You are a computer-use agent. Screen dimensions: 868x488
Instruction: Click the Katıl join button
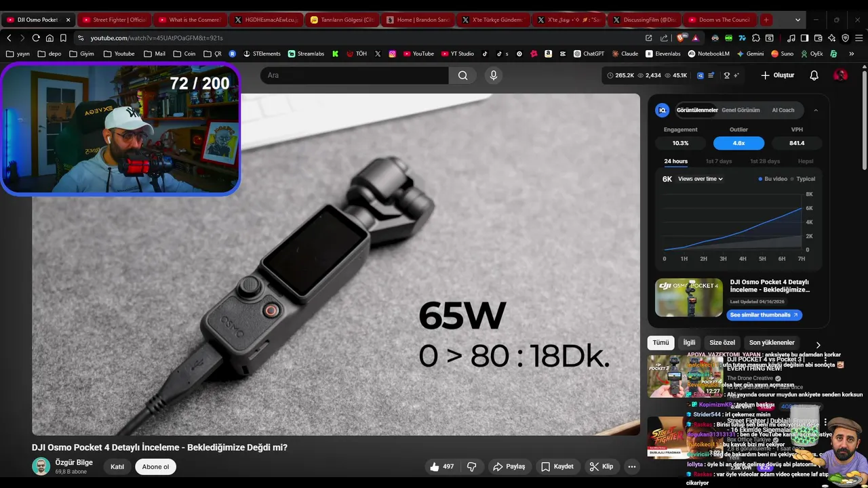click(117, 466)
